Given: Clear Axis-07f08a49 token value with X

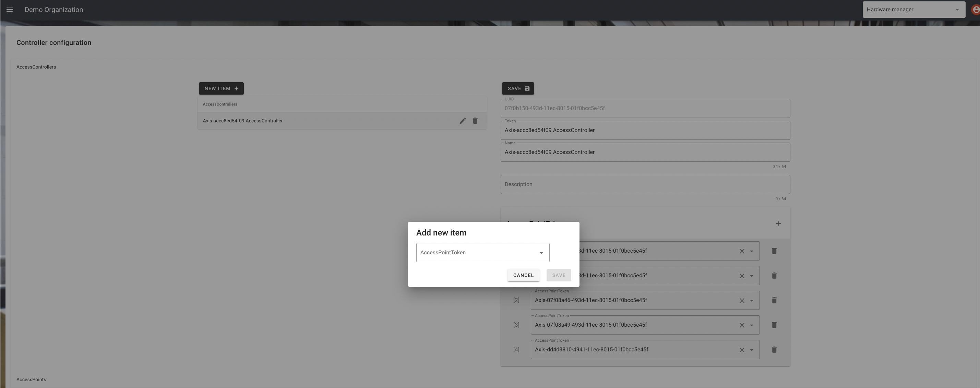Looking at the screenshot, I should point(742,326).
